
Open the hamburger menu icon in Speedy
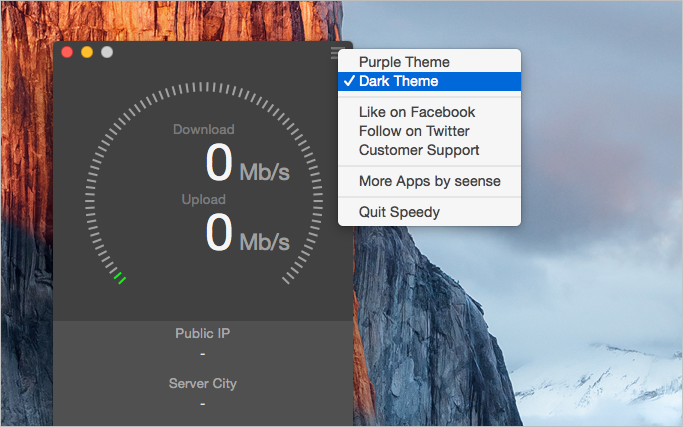(x=335, y=53)
